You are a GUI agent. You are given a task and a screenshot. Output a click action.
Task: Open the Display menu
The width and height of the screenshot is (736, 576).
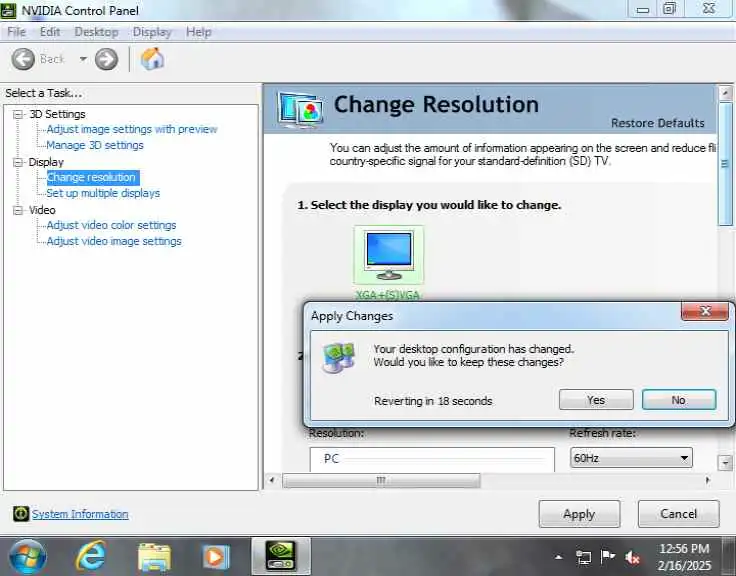152,32
